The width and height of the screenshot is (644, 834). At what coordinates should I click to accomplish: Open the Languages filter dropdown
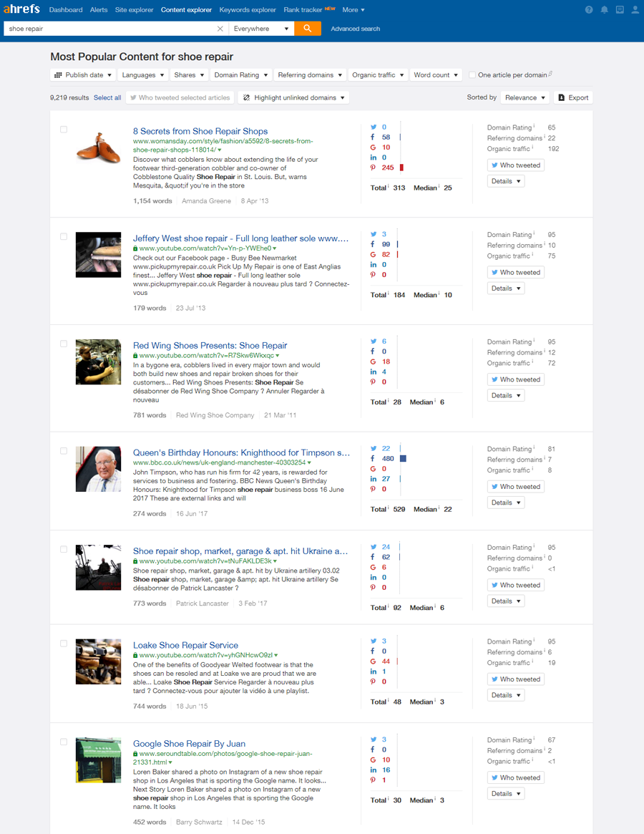[142, 75]
